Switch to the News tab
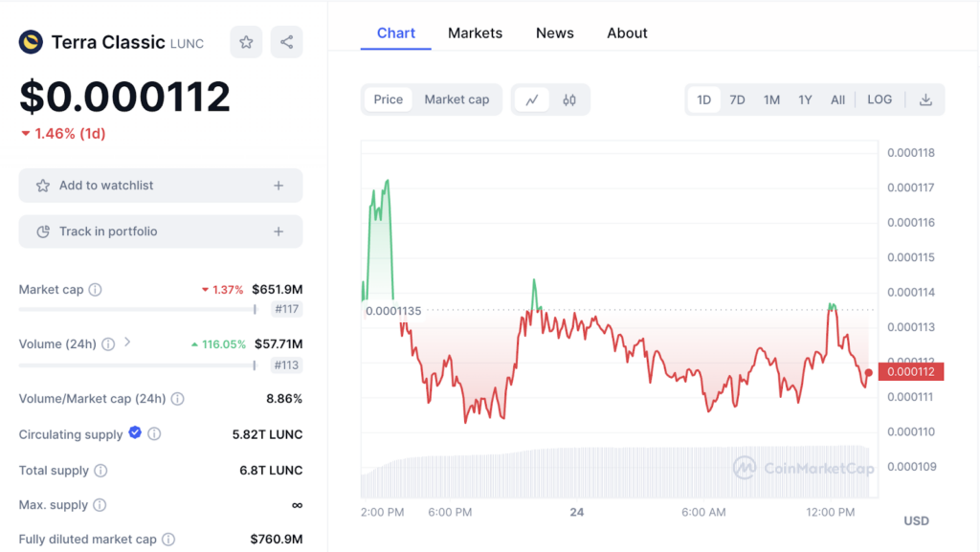Image resolution: width=980 pixels, height=552 pixels. [554, 33]
